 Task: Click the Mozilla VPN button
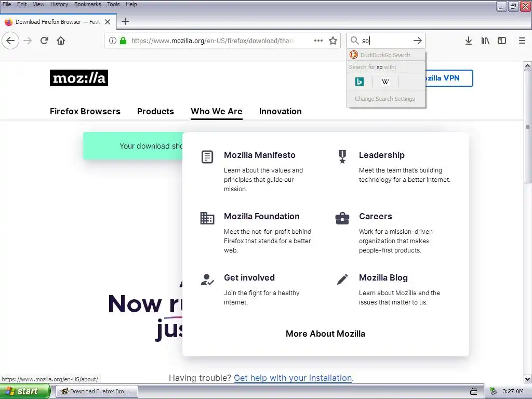coord(448,78)
